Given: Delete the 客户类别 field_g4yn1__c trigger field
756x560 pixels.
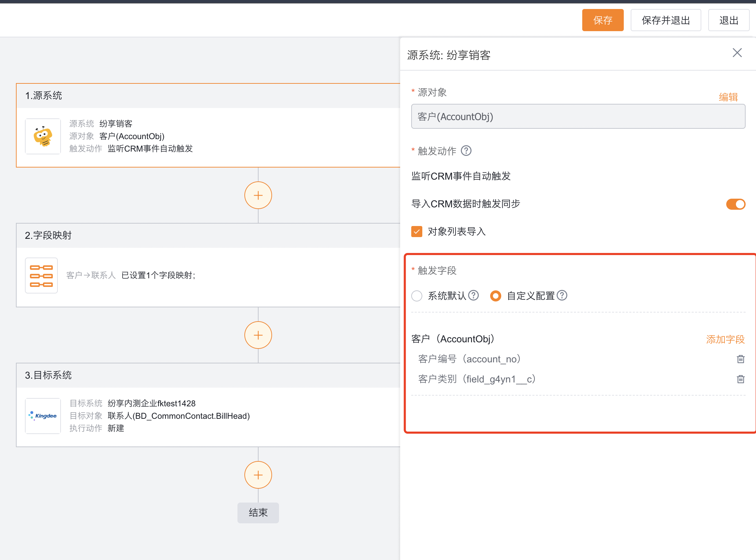Looking at the screenshot, I should (x=740, y=379).
